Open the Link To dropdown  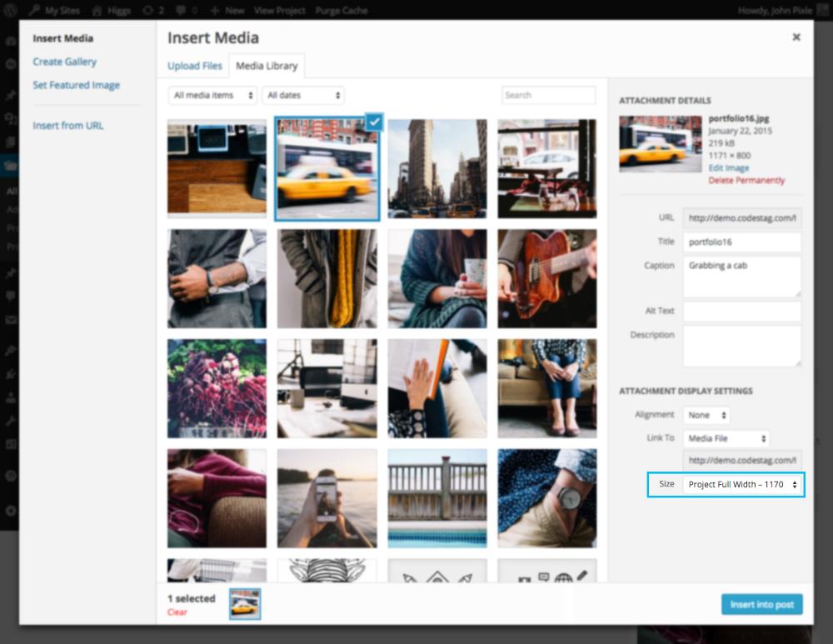point(726,438)
